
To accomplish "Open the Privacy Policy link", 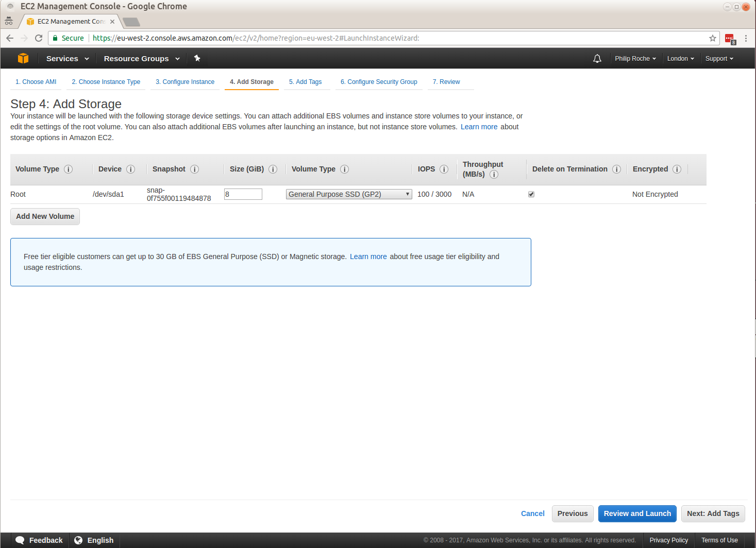I will coord(669,540).
